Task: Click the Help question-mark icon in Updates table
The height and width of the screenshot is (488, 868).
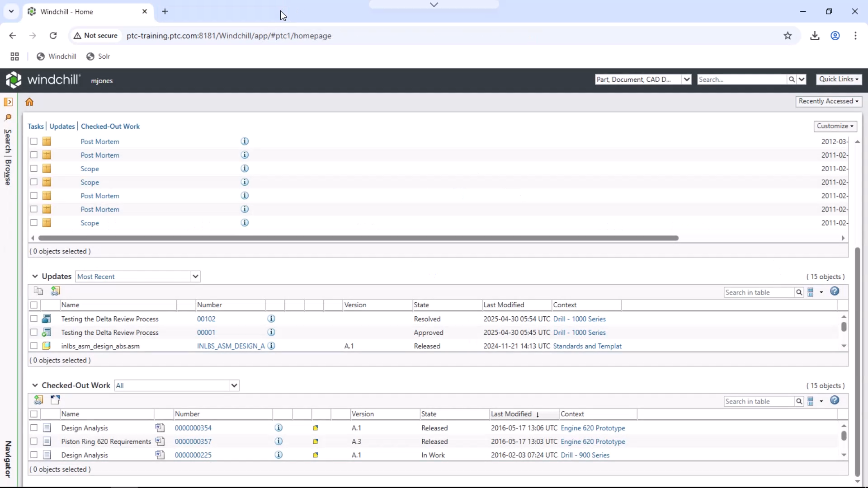Action: tap(835, 291)
